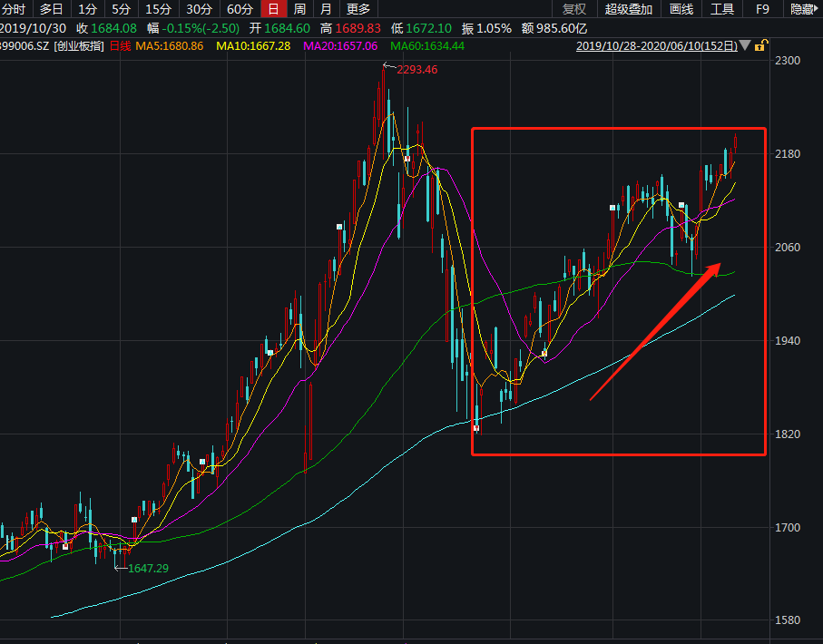Click the 2180 price axis label
Viewport: 823px width, 644px height.
[788, 154]
